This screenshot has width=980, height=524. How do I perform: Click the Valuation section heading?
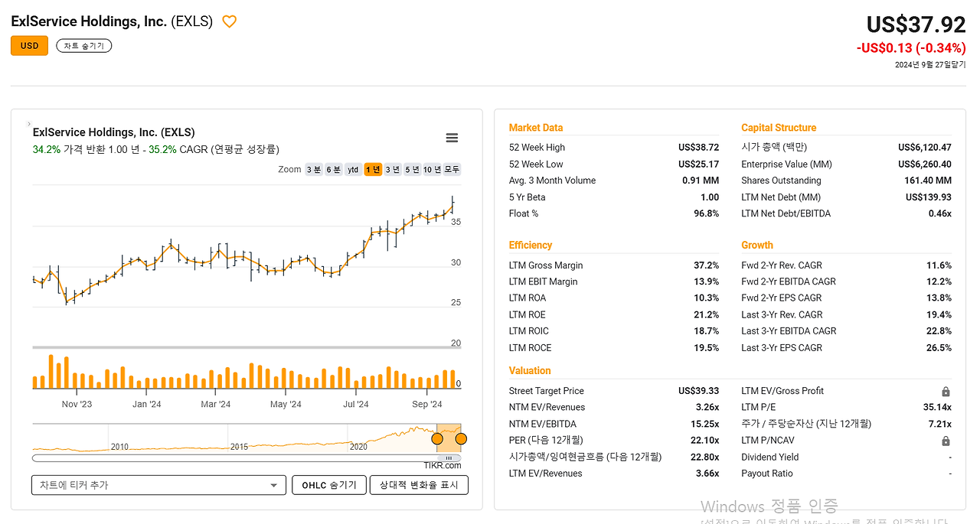point(530,371)
